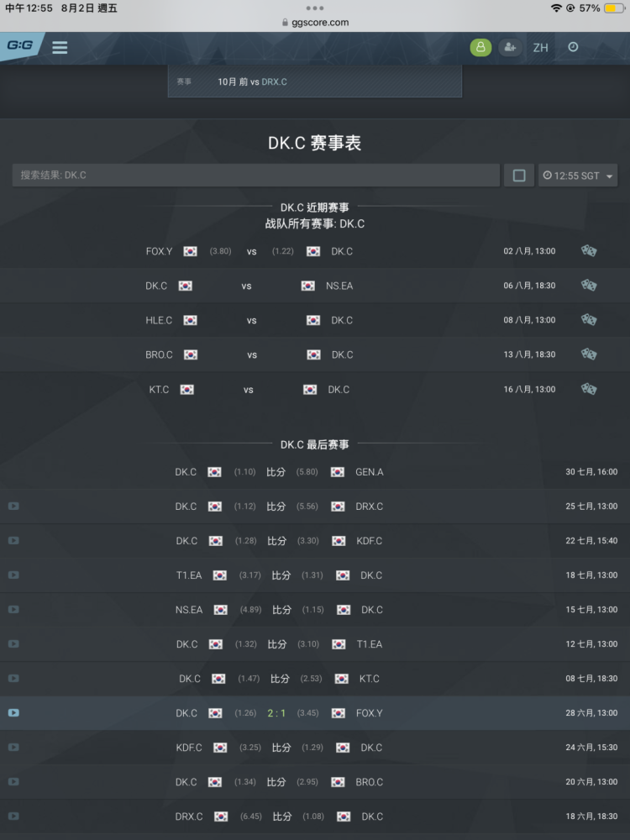Reveal score 比分 for KDF.C 22 July match

click(x=277, y=541)
